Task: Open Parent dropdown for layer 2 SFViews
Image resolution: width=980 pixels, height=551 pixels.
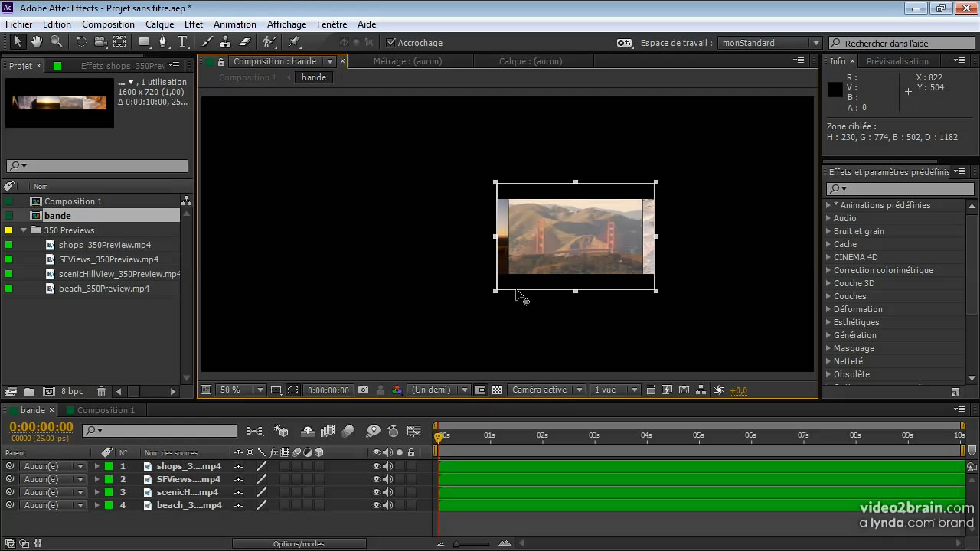Action: [x=53, y=479]
